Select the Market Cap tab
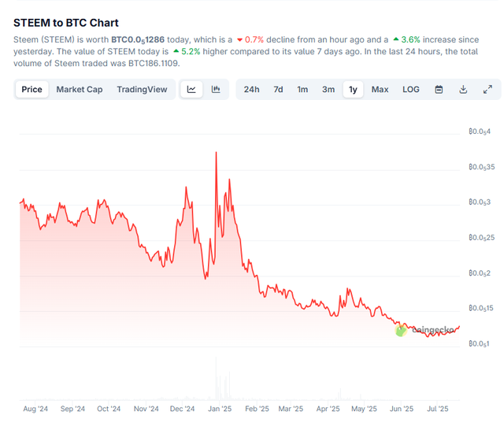This screenshot has width=504, height=426. (x=80, y=90)
